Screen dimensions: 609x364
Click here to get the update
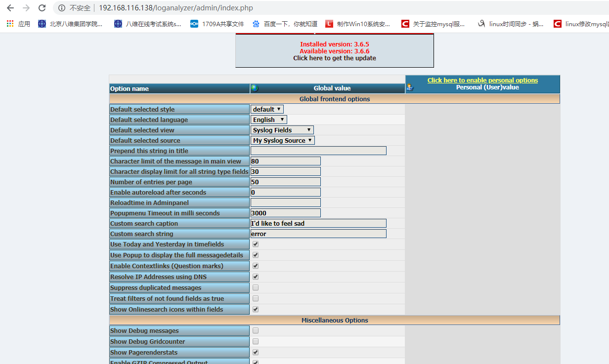click(335, 58)
